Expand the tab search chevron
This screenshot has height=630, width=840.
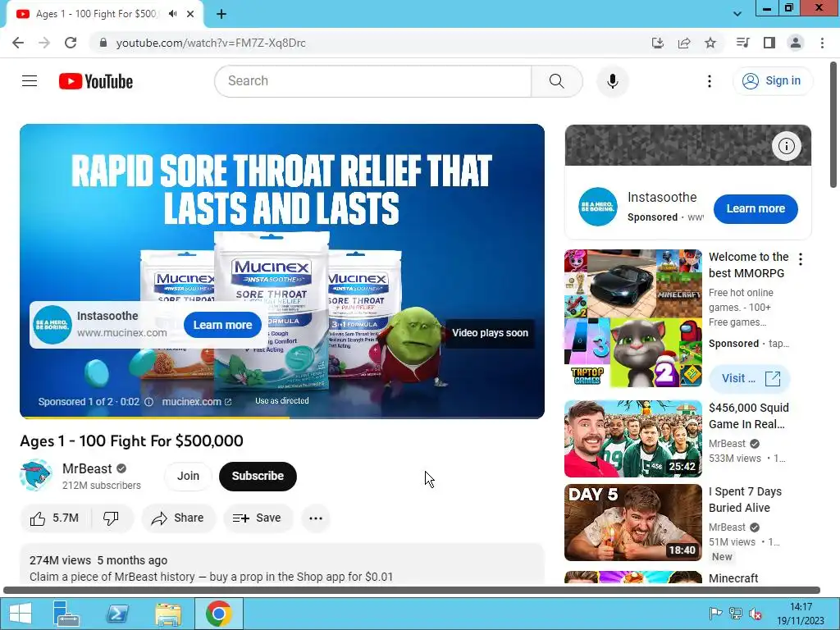(x=737, y=14)
